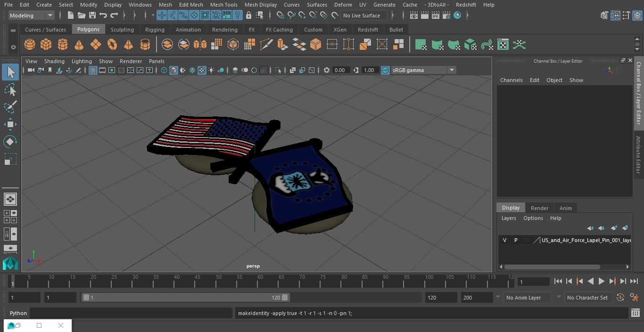Click the No Live Surface field

tap(364, 16)
